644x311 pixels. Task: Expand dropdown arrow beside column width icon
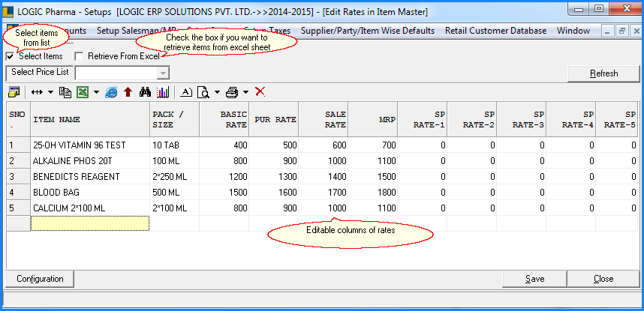[x=50, y=92]
